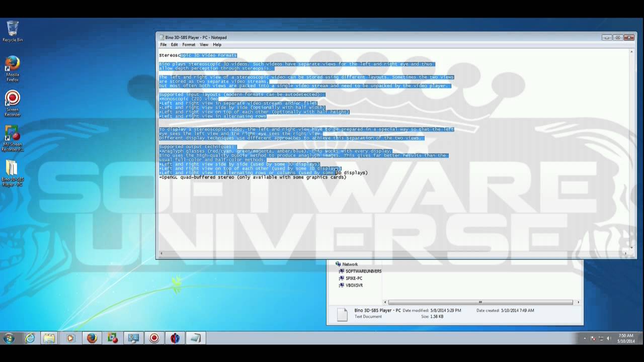Open Windows Explorer taskbar button
644x362 pixels.
[49, 338]
